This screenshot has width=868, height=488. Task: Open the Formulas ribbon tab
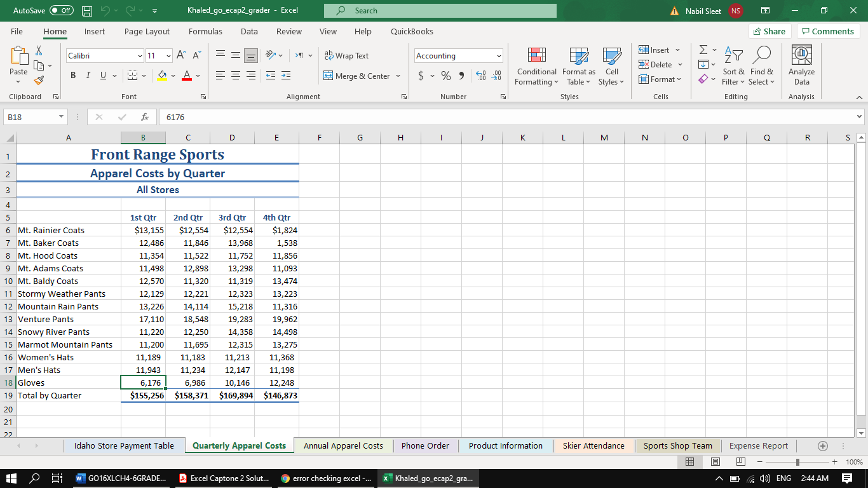(205, 32)
